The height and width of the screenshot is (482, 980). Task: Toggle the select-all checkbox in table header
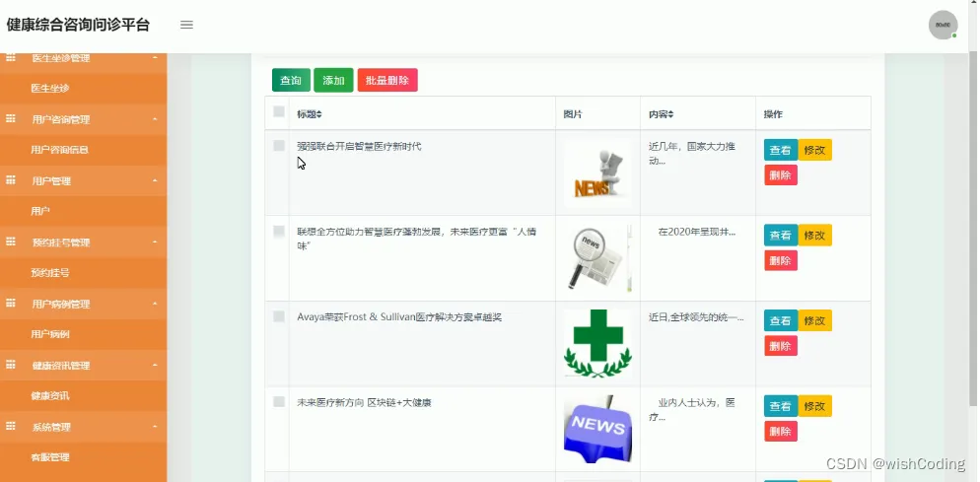279,112
